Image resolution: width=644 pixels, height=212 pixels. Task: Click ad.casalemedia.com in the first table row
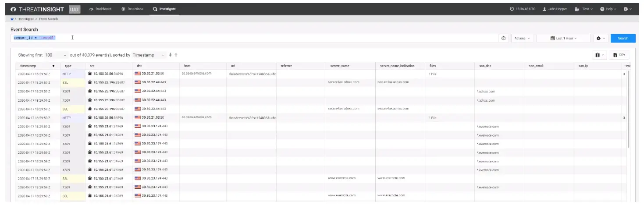[196, 74]
